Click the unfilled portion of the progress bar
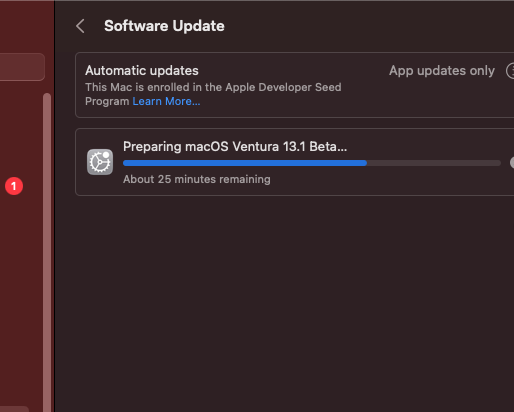 point(434,163)
